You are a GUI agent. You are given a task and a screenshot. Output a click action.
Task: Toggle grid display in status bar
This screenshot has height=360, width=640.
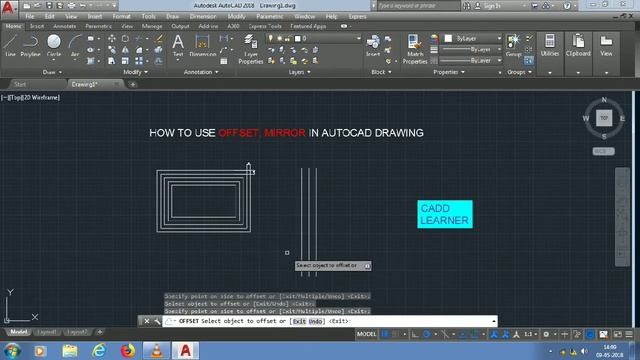pos(384,334)
